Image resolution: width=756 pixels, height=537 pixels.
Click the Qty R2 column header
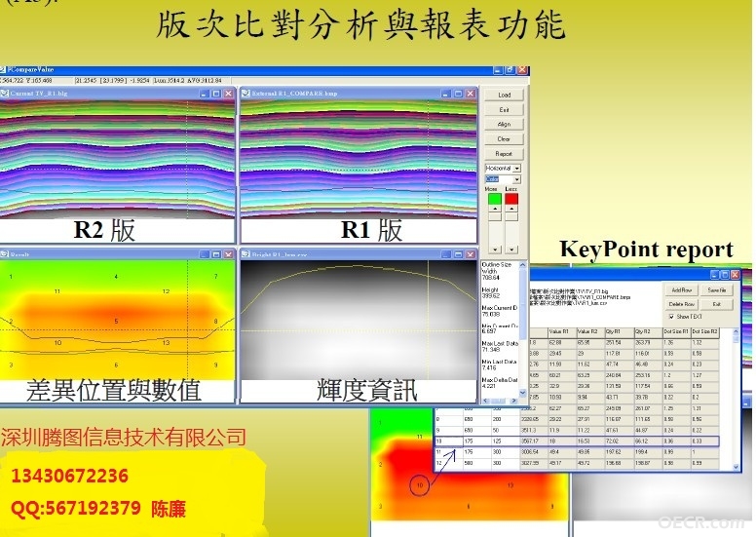tap(648, 332)
